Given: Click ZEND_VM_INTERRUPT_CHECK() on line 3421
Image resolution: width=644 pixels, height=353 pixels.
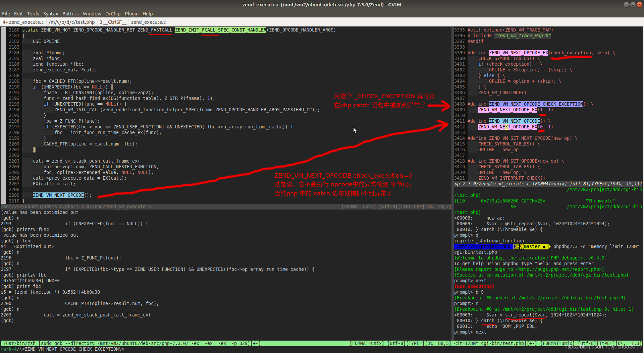Looking at the screenshot, I should pos(512,178).
